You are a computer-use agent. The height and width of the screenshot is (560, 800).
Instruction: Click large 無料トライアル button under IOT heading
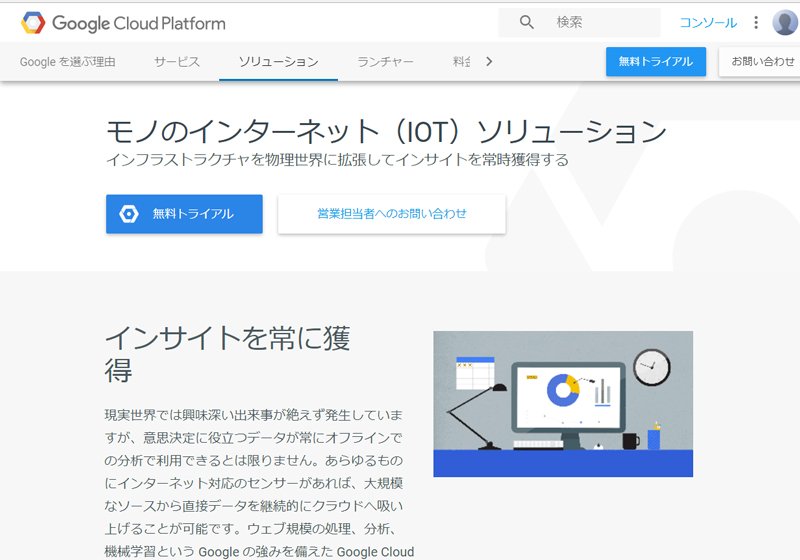(x=184, y=214)
